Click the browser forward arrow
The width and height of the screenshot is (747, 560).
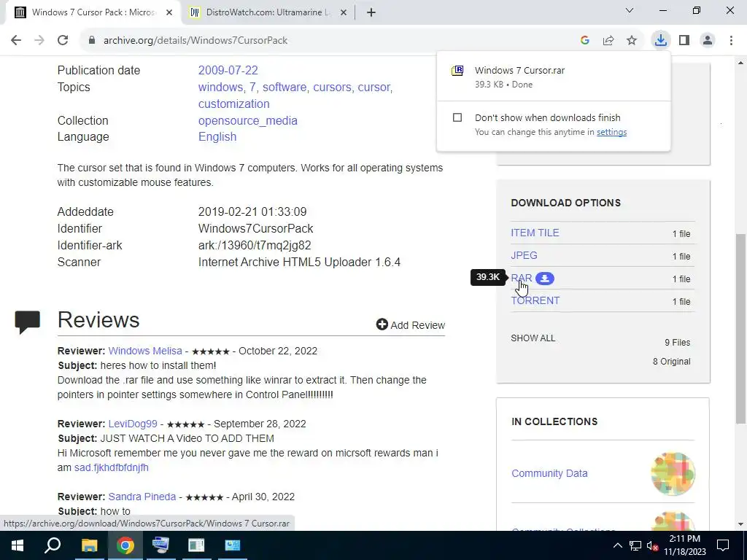[x=39, y=41]
